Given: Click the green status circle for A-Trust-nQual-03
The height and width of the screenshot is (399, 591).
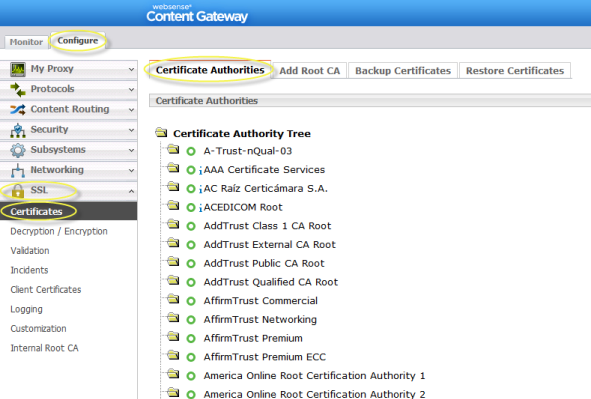Looking at the screenshot, I should pyautogui.click(x=191, y=151).
